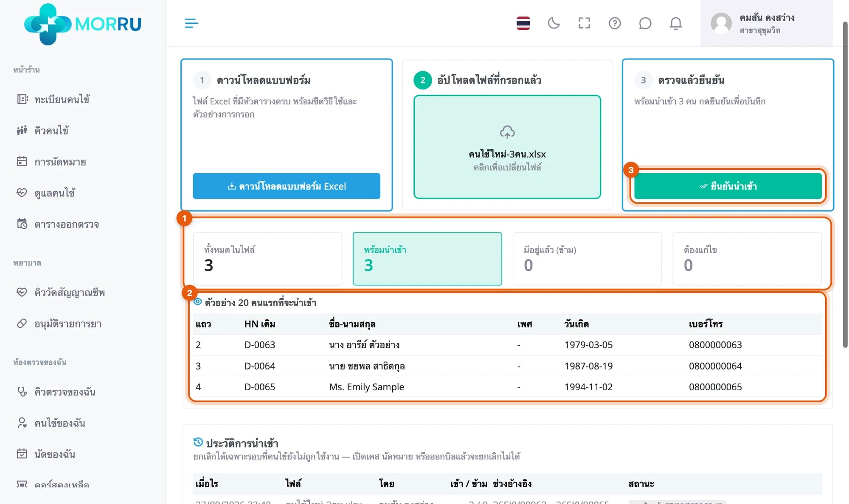
Task: Click birth date 1994-11-02
Action: click(588, 387)
